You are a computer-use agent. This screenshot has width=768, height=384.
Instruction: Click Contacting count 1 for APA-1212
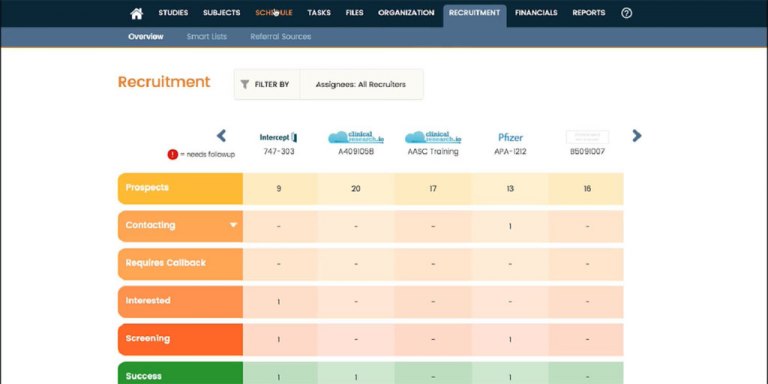tap(510, 226)
